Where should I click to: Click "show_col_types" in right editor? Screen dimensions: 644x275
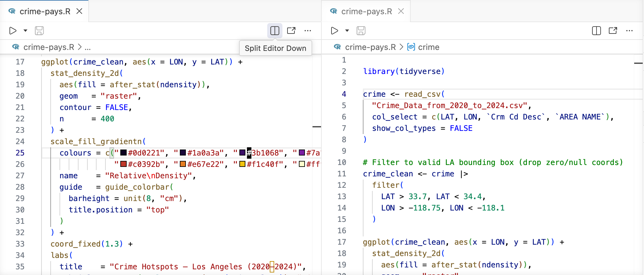[x=404, y=128]
